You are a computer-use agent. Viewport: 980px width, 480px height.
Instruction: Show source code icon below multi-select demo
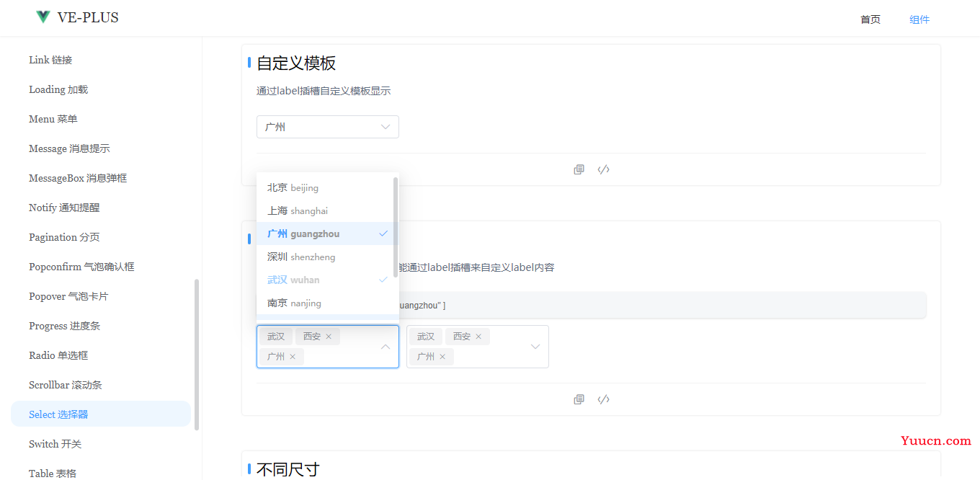[x=604, y=399]
